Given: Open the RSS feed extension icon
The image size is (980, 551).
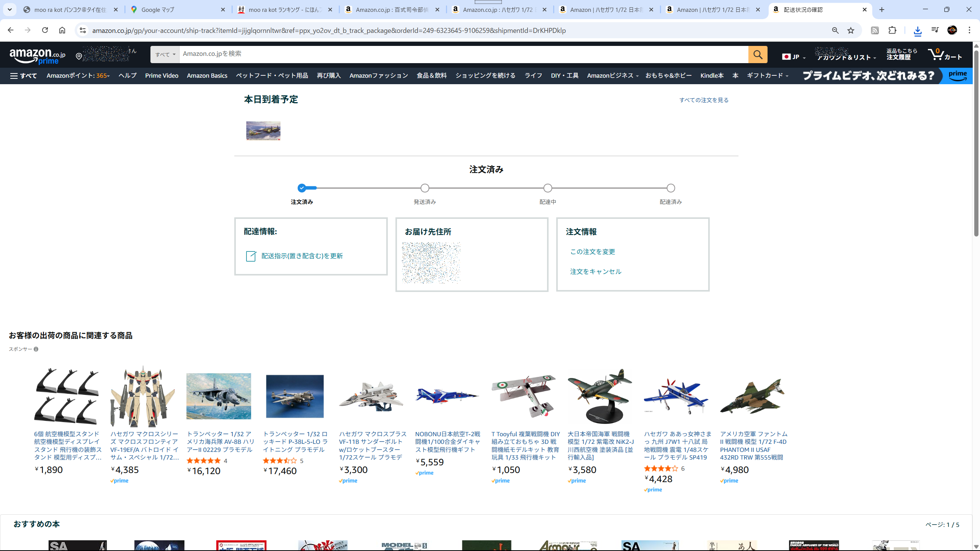Looking at the screenshot, I should tap(875, 30).
